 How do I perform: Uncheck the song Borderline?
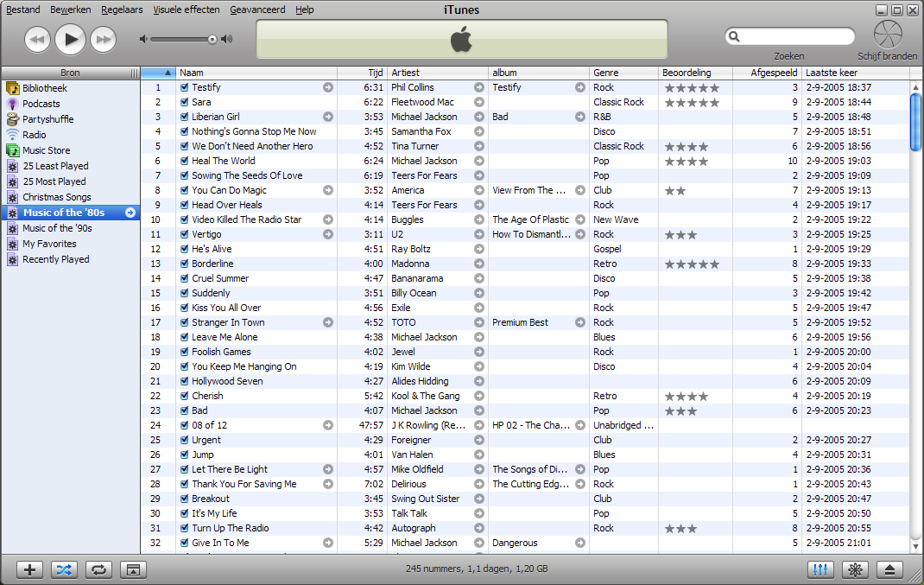pos(185,264)
